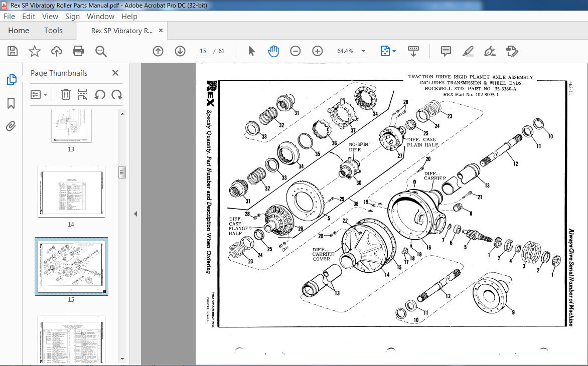588x366 pixels.
Task: Click the fit page view icon
Action: [x=385, y=51]
